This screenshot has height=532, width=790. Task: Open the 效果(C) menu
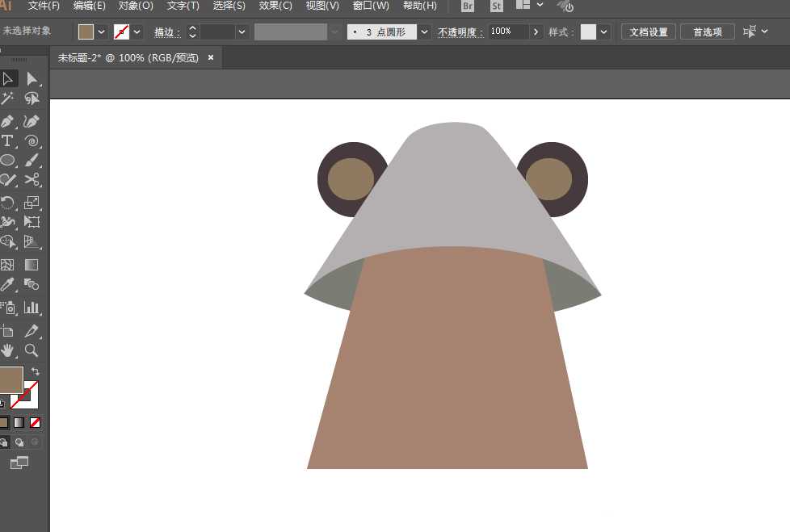275,6
